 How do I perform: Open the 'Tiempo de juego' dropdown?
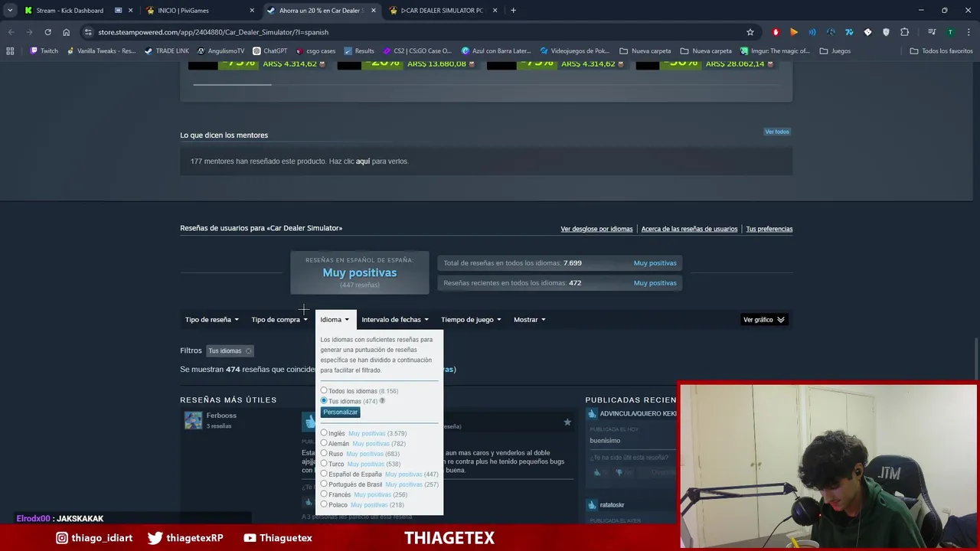pos(471,320)
